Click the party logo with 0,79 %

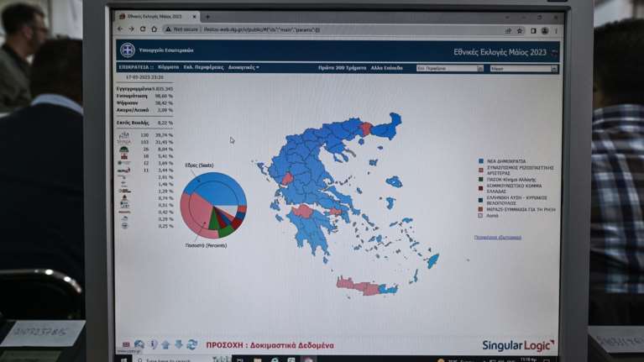tap(124, 198)
